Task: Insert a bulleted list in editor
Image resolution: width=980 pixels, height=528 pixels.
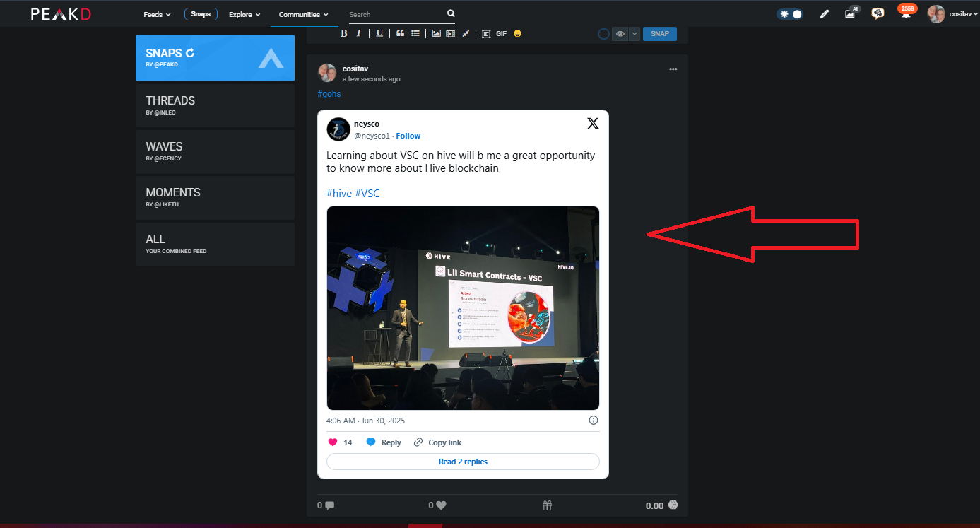Action: click(x=415, y=33)
